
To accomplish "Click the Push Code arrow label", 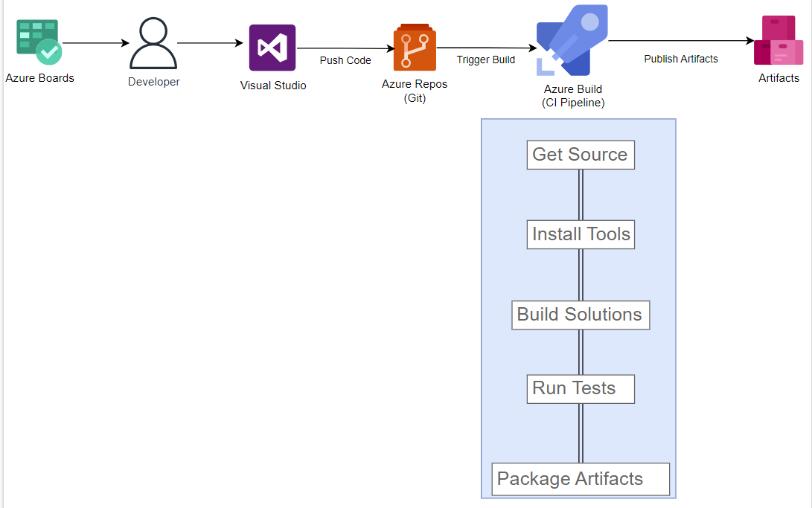I will point(345,60).
